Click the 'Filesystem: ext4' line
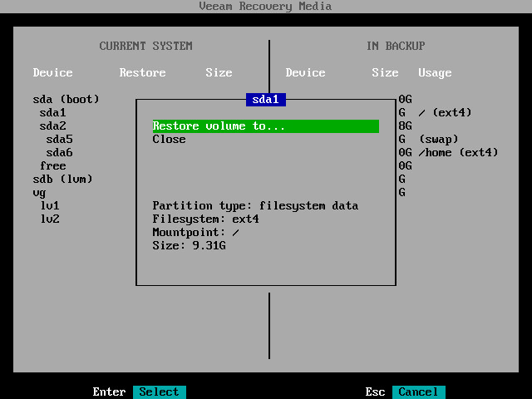532x399 pixels. click(x=205, y=219)
